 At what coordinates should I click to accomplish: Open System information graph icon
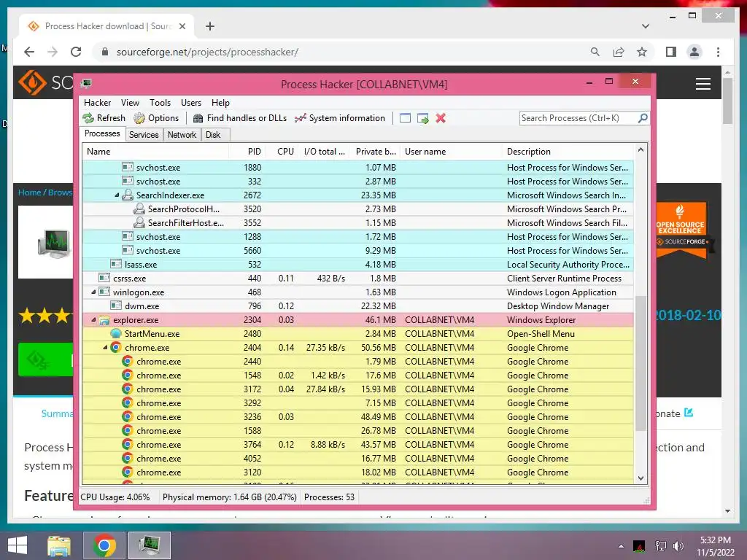pyautogui.click(x=300, y=118)
